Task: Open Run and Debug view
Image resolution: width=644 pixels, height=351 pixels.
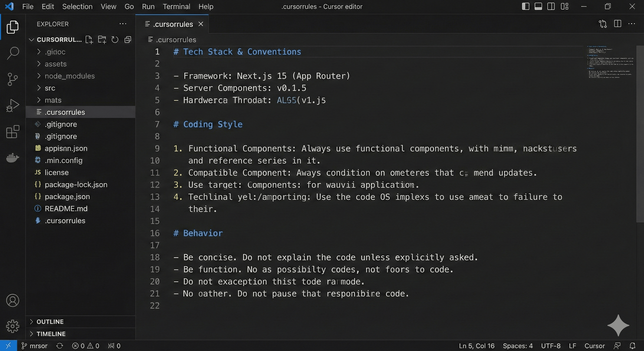Action: point(13,105)
